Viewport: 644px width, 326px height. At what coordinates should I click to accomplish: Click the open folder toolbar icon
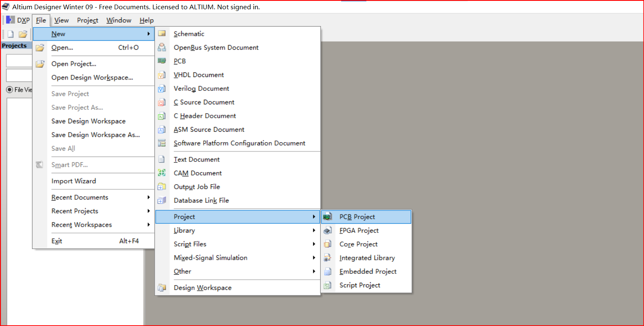coord(23,34)
